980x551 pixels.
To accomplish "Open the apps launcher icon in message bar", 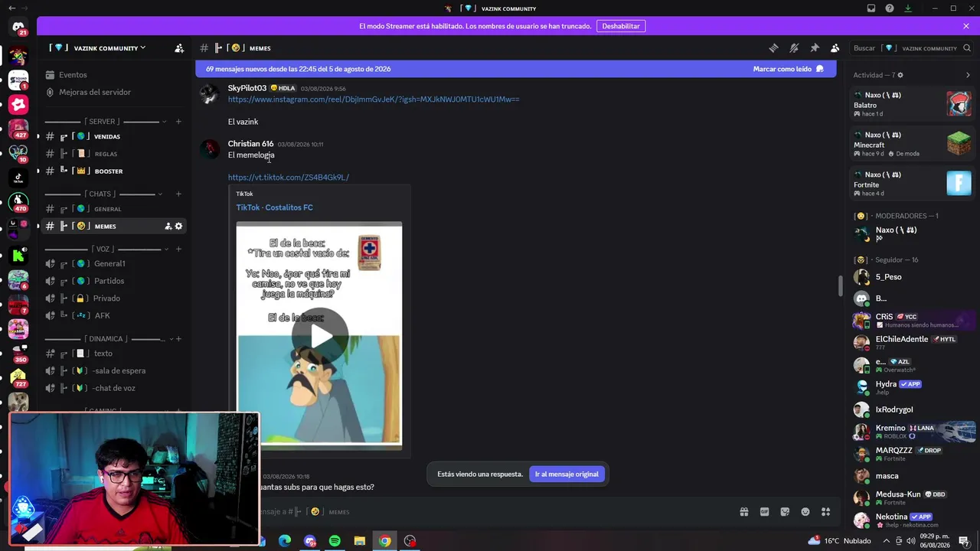I will (826, 512).
